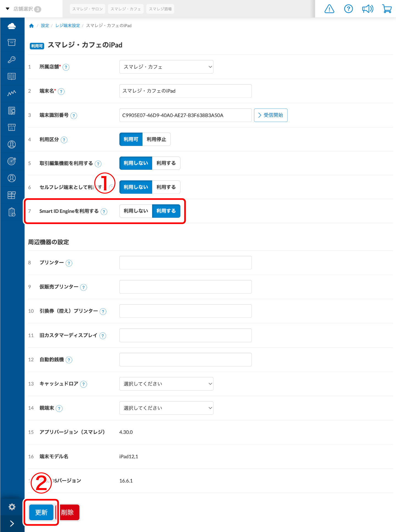Go to 設定 breadcrumb link
The height and width of the screenshot is (532, 396).
(45, 26)
